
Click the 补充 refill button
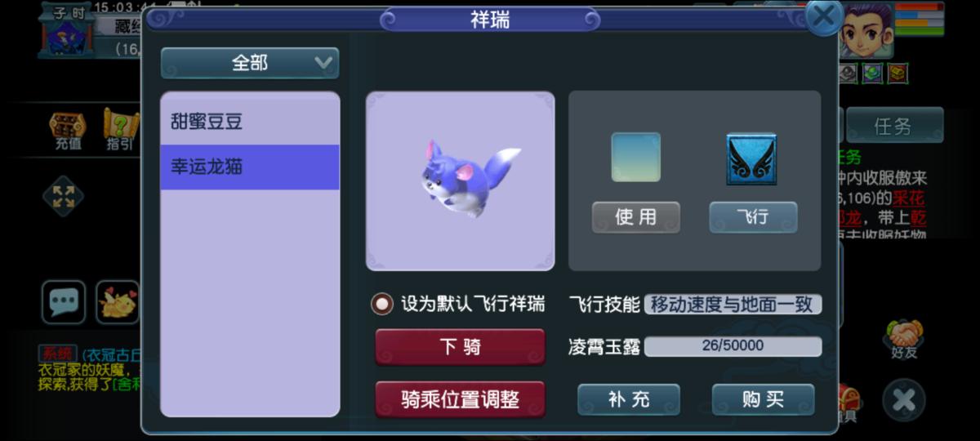629,399
